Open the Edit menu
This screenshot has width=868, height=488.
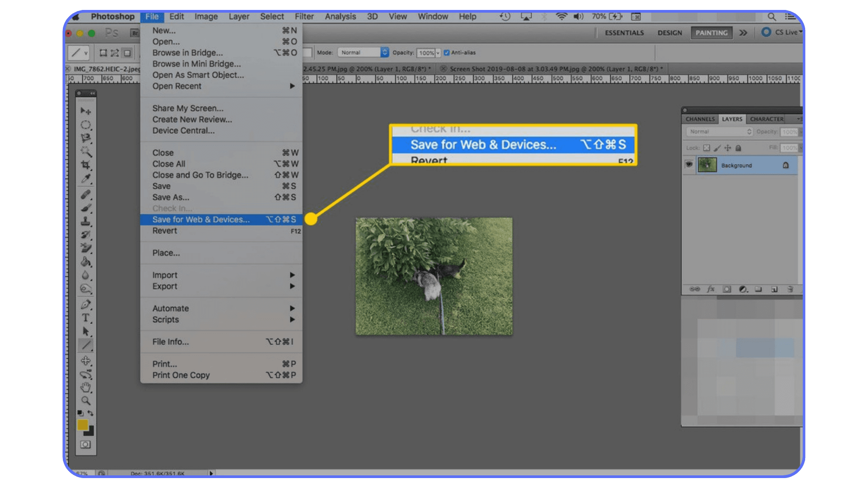pos(176,17)
